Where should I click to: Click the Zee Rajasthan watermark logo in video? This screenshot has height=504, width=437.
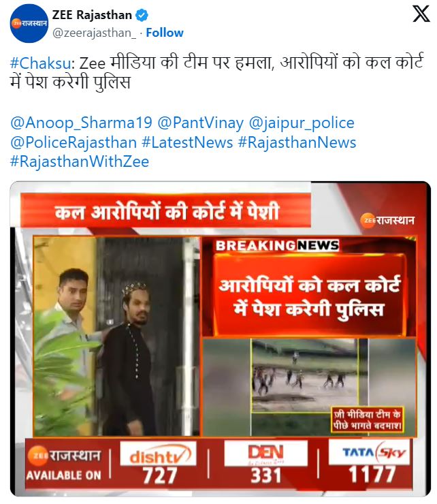(387, 220)
